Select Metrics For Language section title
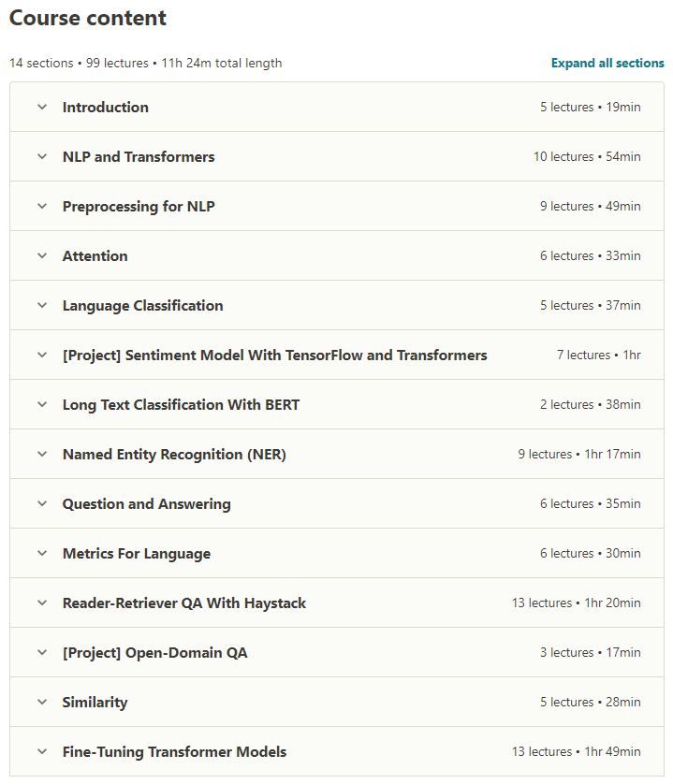The width and height of the screenshot is (673, 784). point(137,553)
